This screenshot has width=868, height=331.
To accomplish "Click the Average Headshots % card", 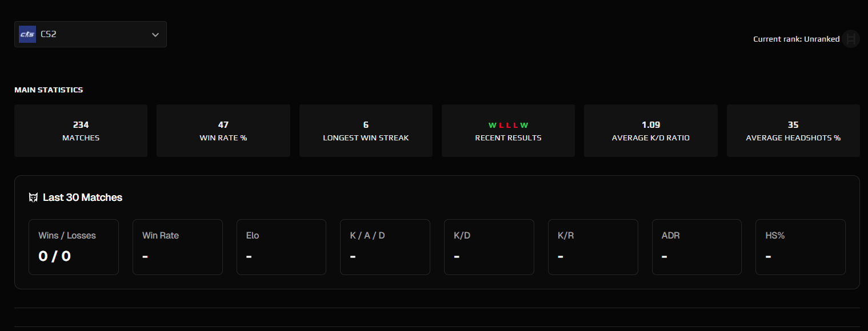I will [x=793, y=130].
